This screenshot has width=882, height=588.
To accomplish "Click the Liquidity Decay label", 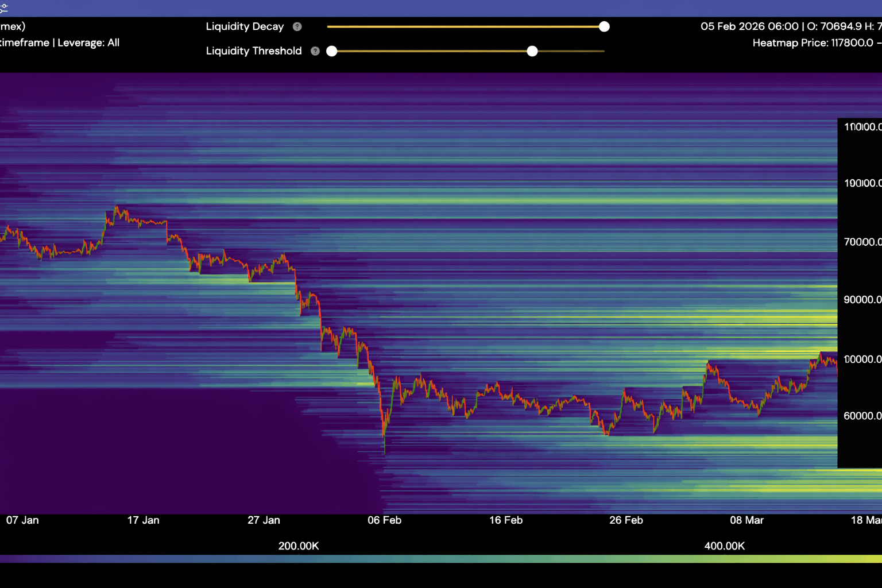I will point(245,27).
